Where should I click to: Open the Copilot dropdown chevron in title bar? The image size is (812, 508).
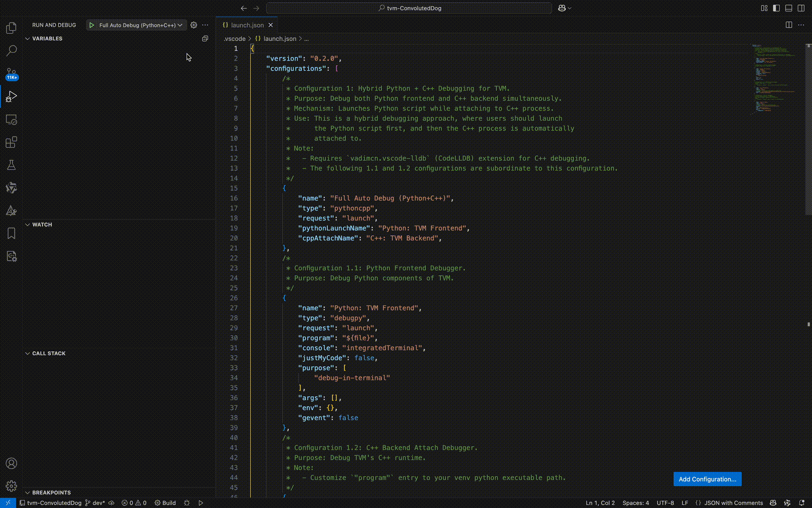(x=569, y=8)
